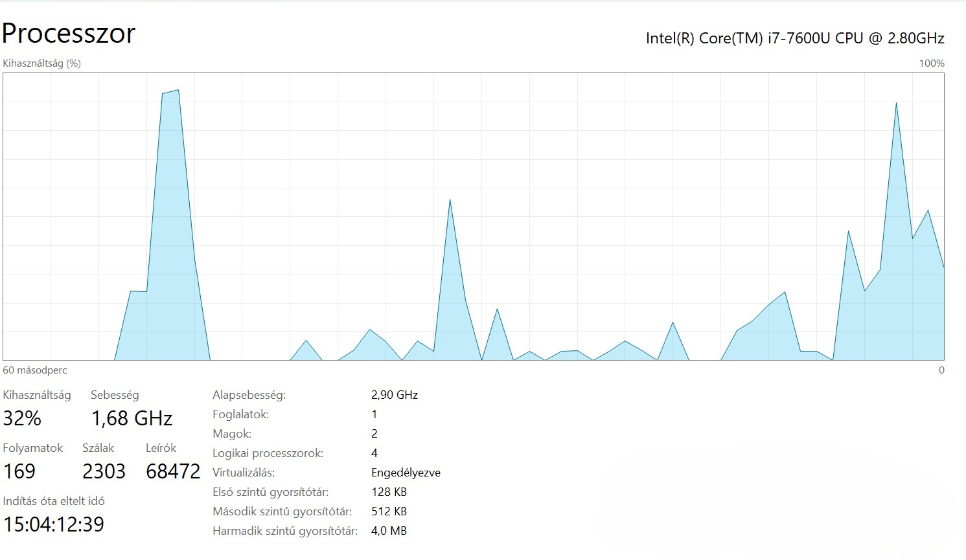Click the Harmadik szintű gyorsítótár value 4,0 MB
Image resolution: width=966 pixels, height=560 pixels.
tap(389, 531)
